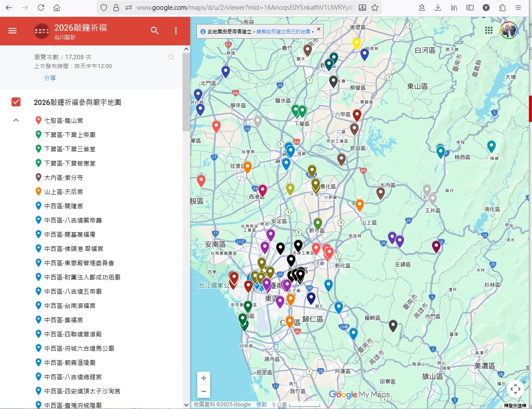Open the Google apps grid

point(489,30)
